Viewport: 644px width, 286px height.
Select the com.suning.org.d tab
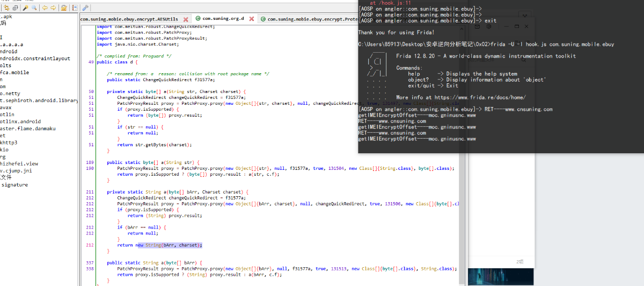223,19
